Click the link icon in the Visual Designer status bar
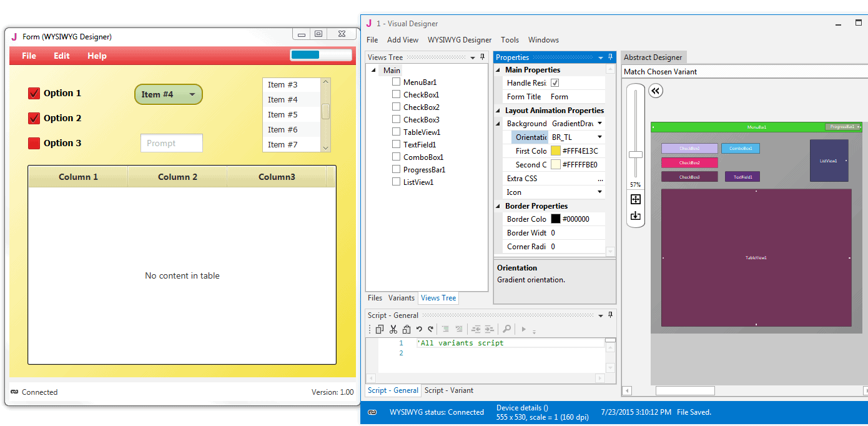The width and height of the screenshot is (868, 426). [372, 412]
